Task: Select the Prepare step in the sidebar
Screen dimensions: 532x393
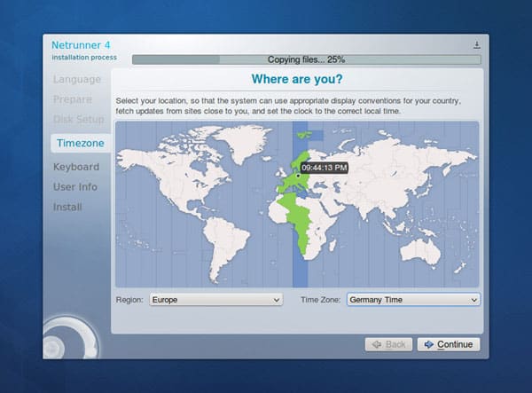Action: (73, 99)
